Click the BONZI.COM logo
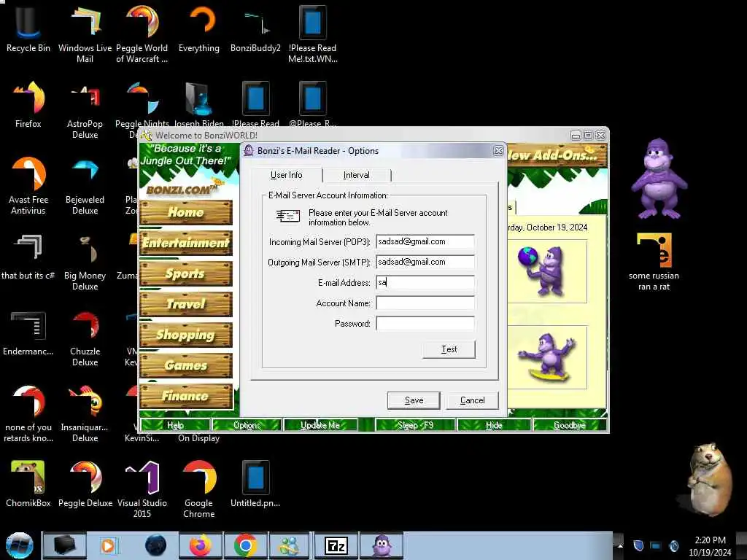 [x=182, y=189]
